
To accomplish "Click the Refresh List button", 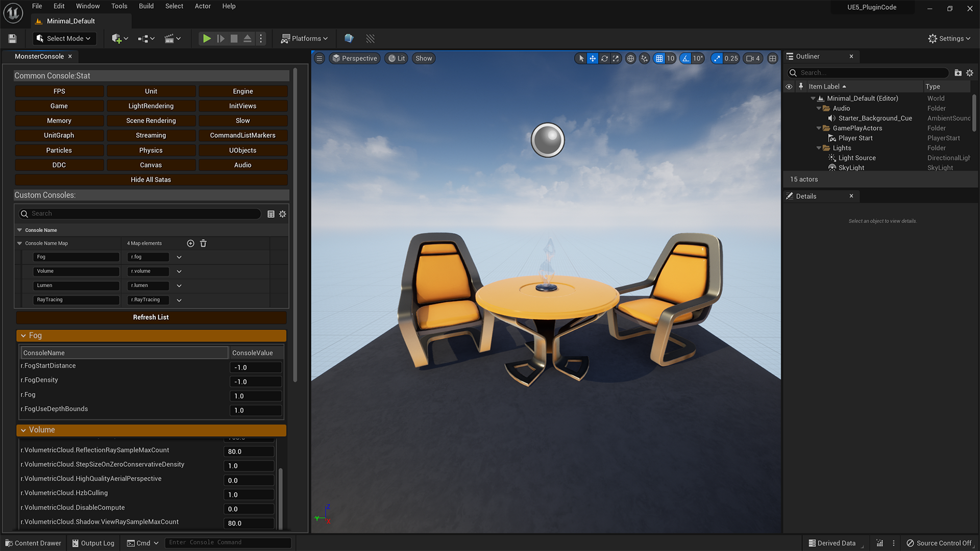I will (x=151, y=317).
